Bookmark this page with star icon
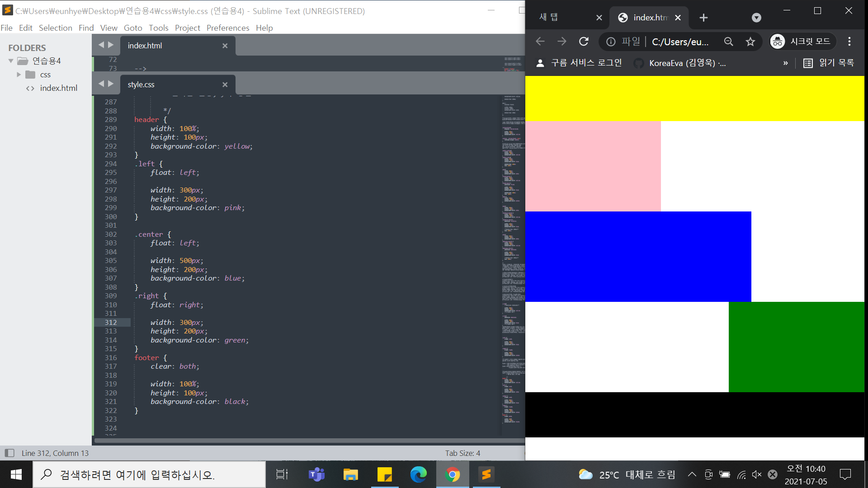The width and height of the screenshot is (868, 488). pos(750,42)
